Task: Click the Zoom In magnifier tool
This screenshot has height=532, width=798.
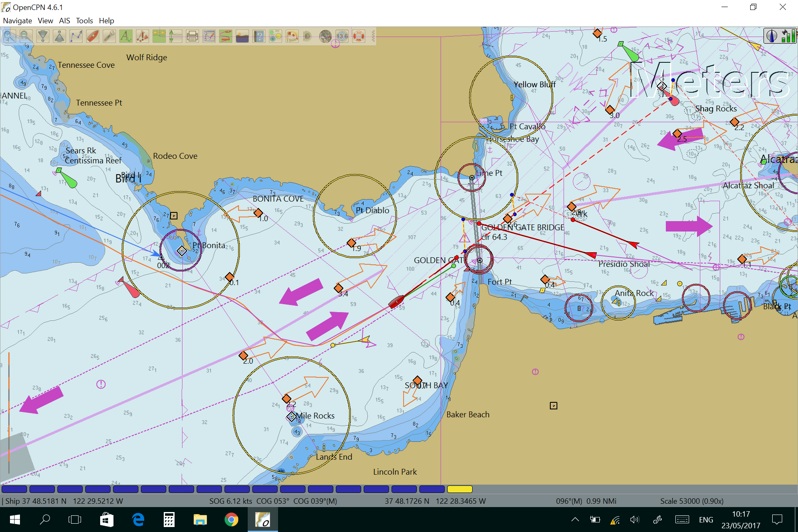Action: (9, 37)
